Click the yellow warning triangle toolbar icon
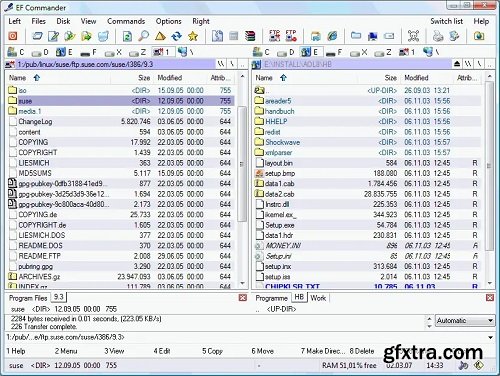This screenshot has height=376, width=500. [160, 36]
